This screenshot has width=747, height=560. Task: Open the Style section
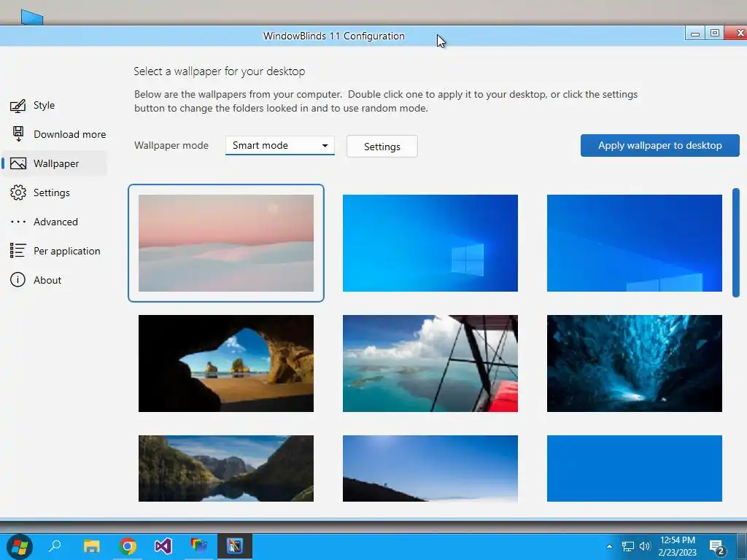pos(44,105)
